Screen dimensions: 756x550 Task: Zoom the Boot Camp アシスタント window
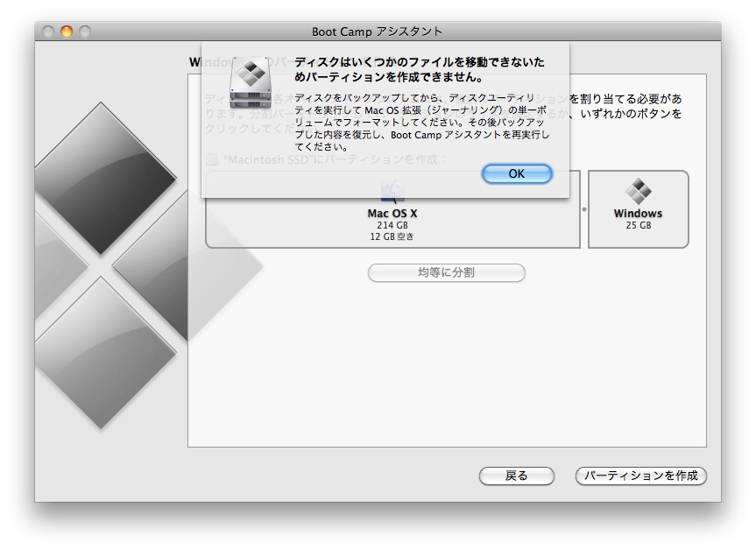[x=85, y=32]
